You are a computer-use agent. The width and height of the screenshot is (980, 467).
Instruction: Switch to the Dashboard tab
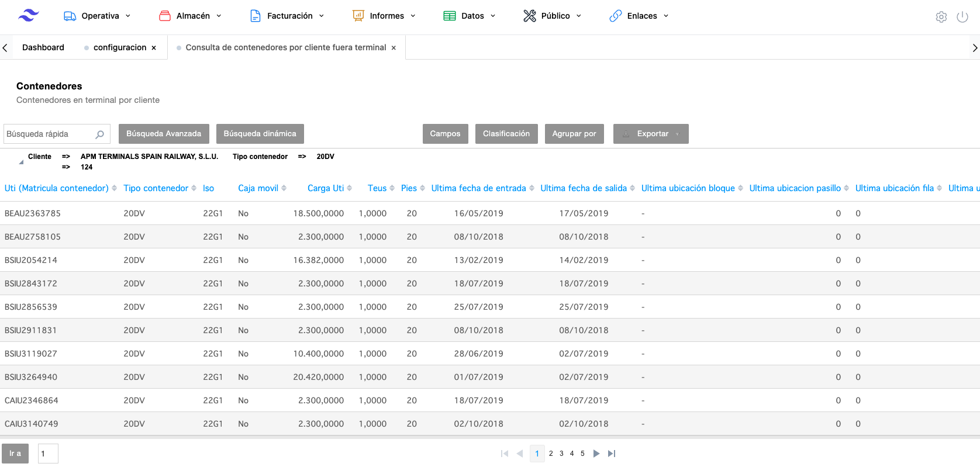click(x=43, y=47)
